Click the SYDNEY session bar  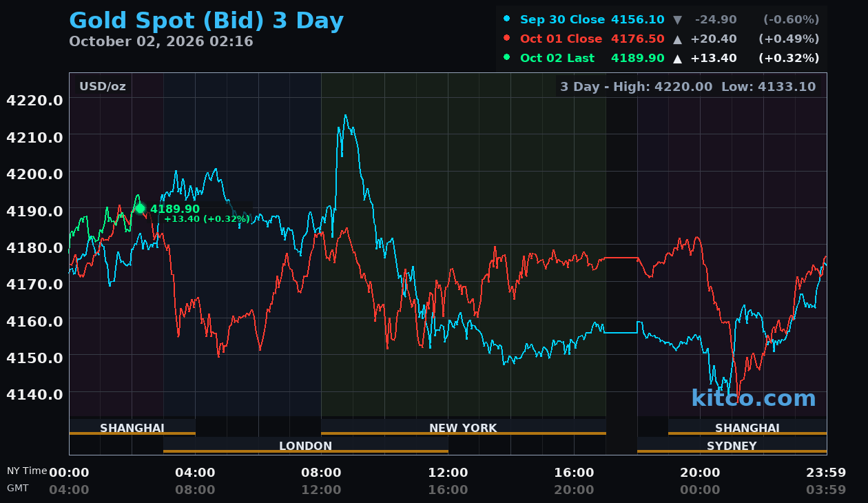coord(732,445)
